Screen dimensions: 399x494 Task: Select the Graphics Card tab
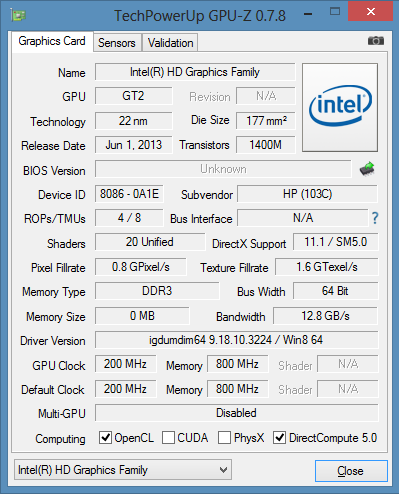(x=52, y=41)
